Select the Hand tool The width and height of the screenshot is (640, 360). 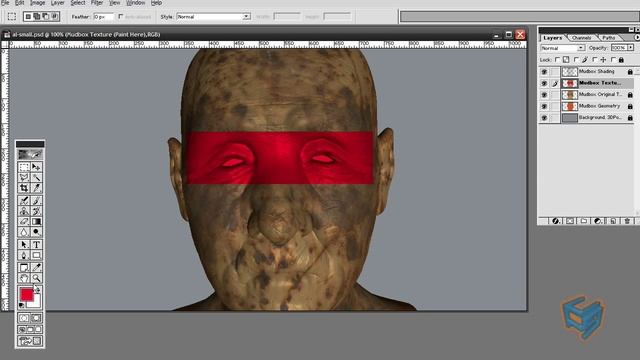24,278
